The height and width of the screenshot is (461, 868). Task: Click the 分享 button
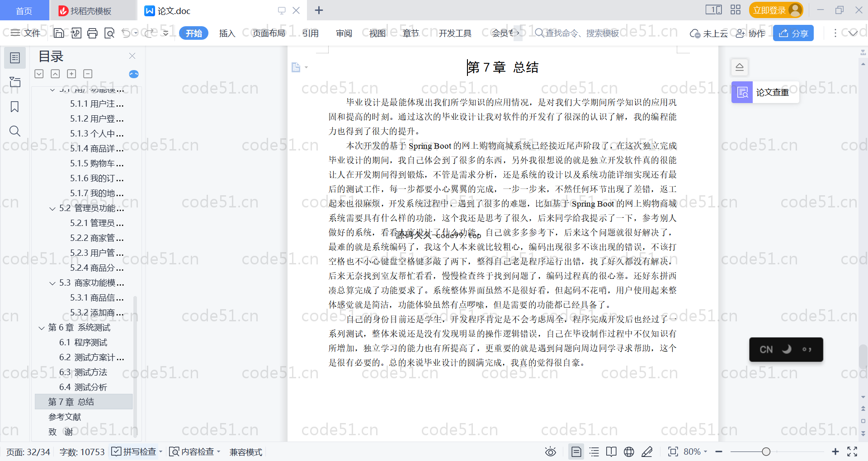click(793, 33)
